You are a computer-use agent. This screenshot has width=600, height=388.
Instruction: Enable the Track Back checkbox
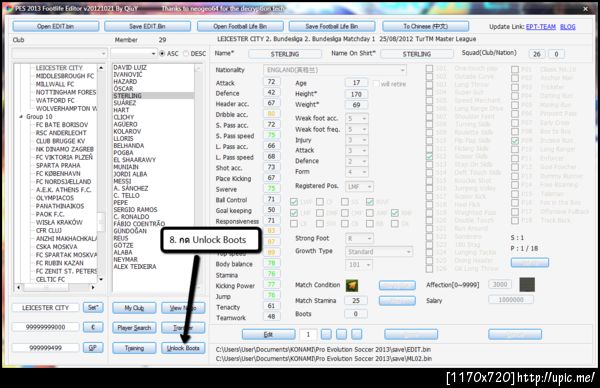515,220
